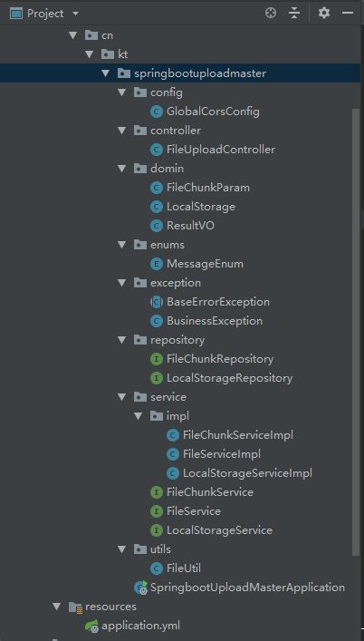
Task: Click the MessageEnum enum class icon
Action: (x=157, y=264)
